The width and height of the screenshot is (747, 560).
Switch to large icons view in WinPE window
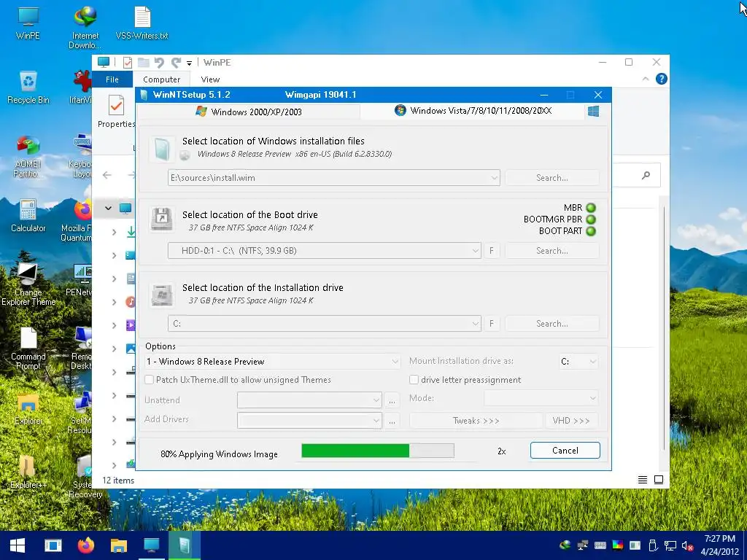click(x=659, y=480)
